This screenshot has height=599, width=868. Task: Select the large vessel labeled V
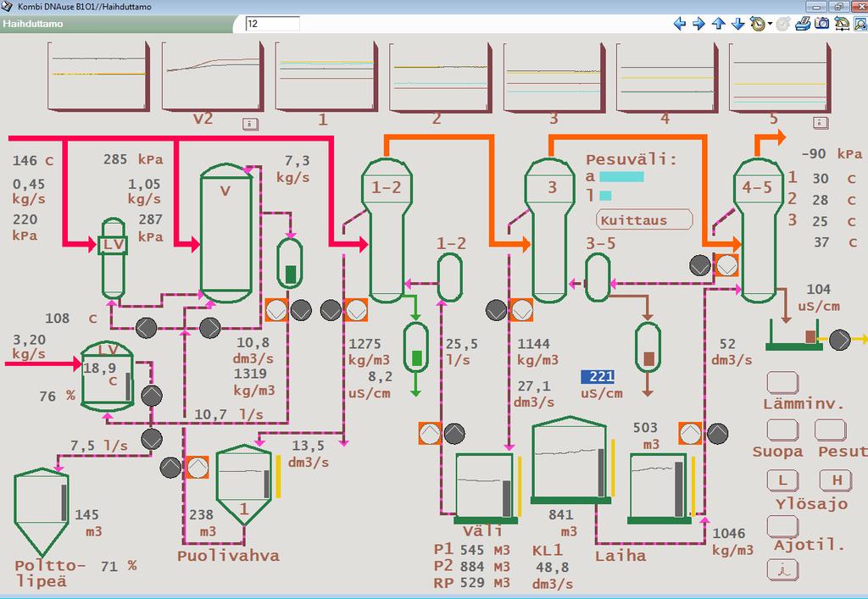[x=225, y=233]
